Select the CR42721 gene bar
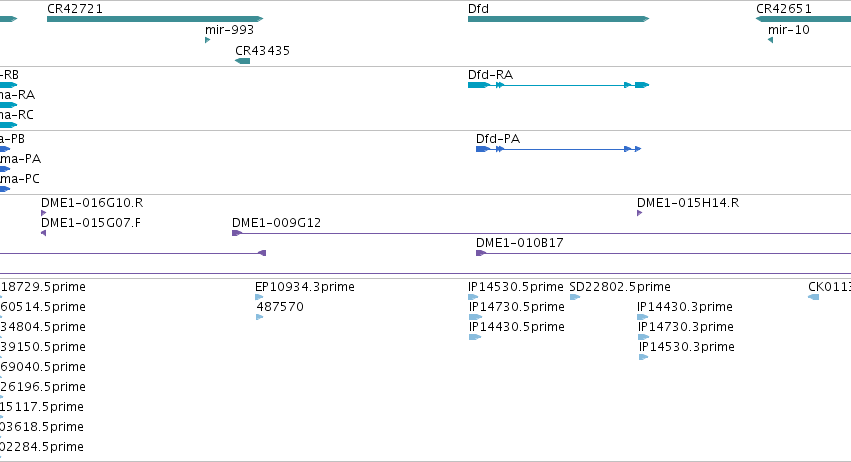 155,19
